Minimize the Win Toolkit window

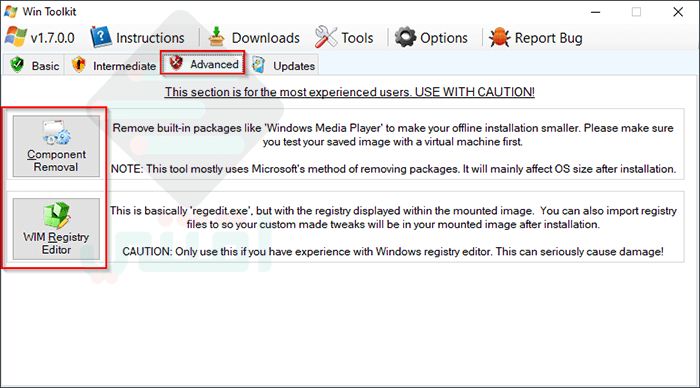596,12
